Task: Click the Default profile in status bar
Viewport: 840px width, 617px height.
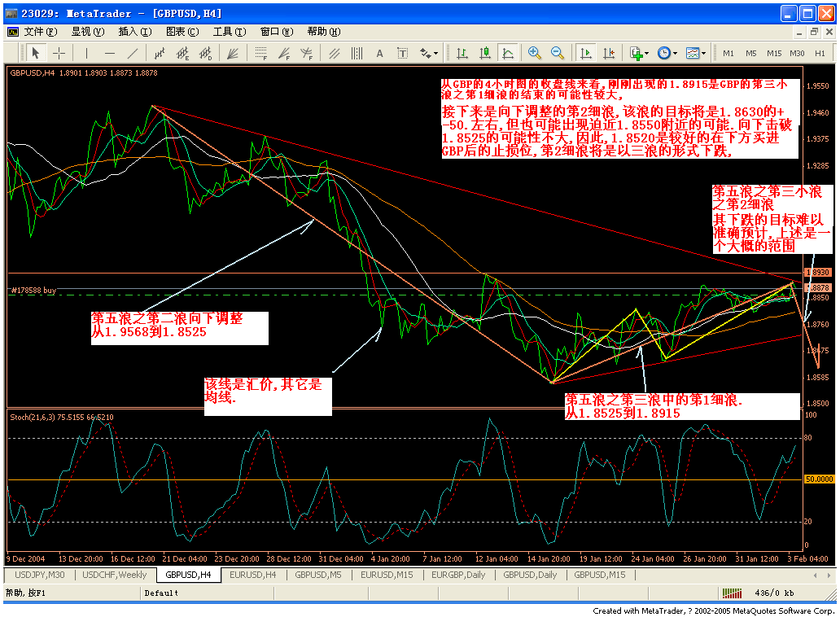Action: click(161, 593)
